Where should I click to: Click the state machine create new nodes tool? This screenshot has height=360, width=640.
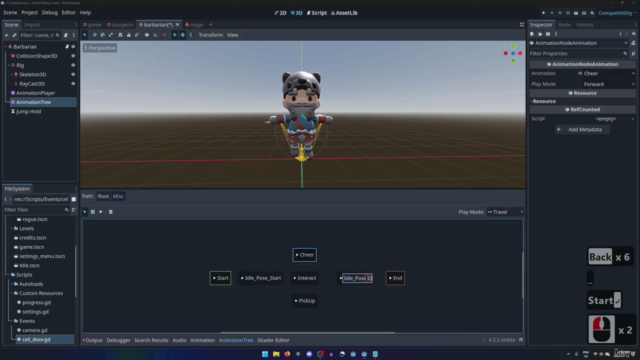click(93, 212)
